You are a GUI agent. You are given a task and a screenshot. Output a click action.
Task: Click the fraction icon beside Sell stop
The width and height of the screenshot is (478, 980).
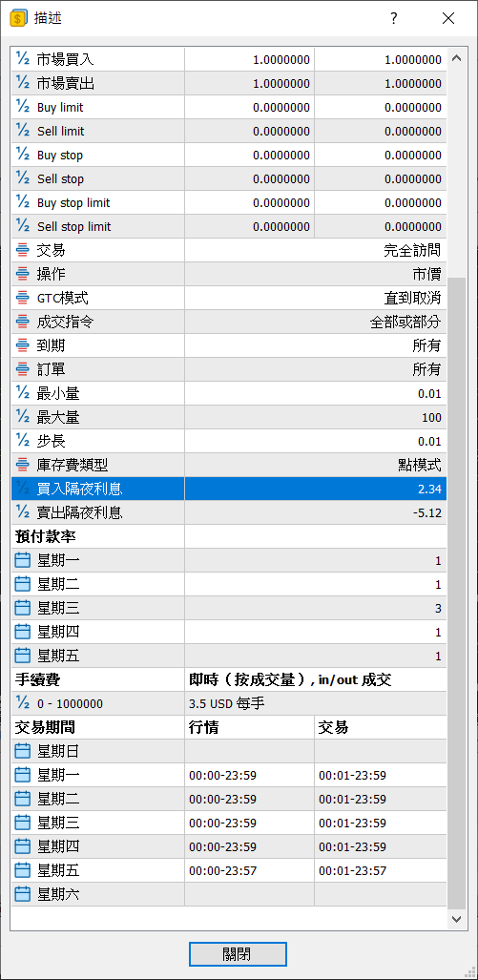click(23, 178)
